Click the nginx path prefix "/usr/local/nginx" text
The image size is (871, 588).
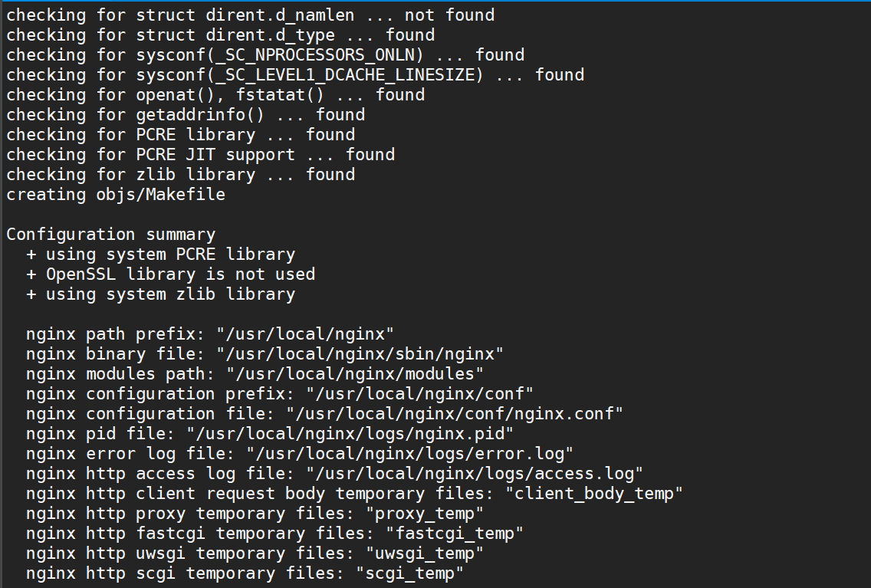click(x=305, y=334)
